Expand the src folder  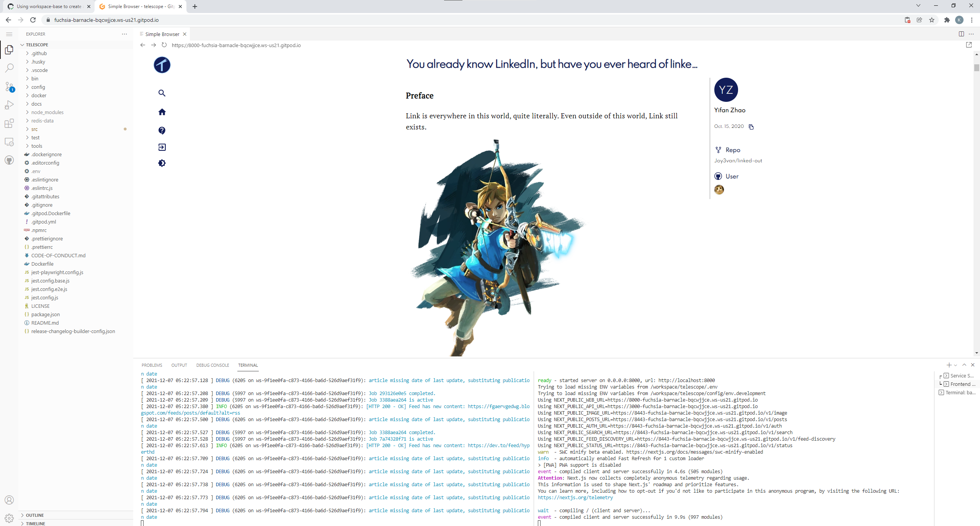34,129
